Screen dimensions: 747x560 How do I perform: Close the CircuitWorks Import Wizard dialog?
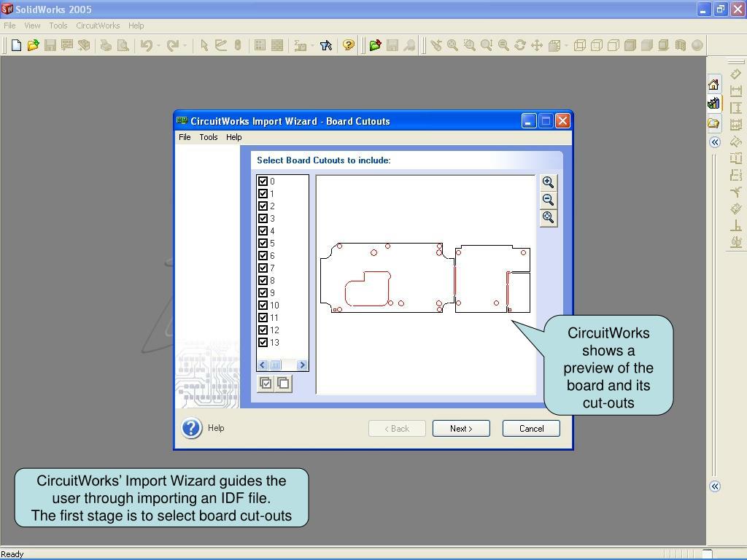click(x=562, y=121)
